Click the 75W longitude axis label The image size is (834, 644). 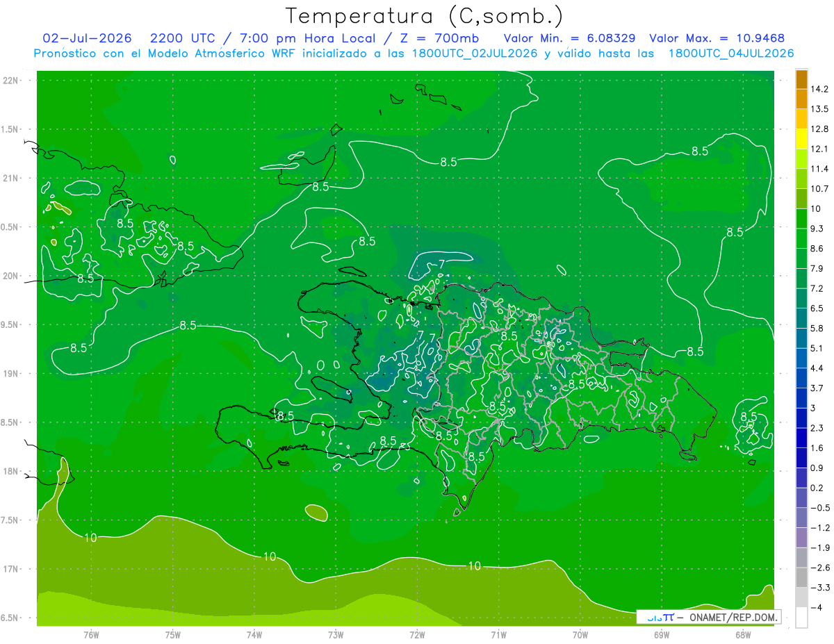[x=172, y=634]
